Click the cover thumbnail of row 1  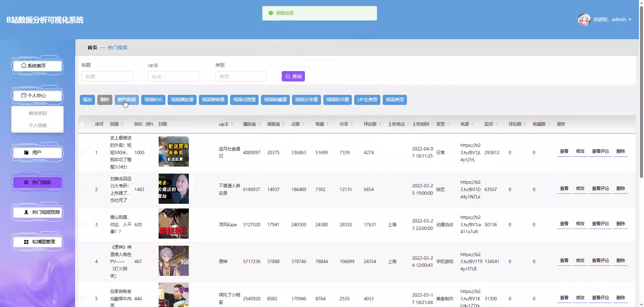[x=174, y=151]
